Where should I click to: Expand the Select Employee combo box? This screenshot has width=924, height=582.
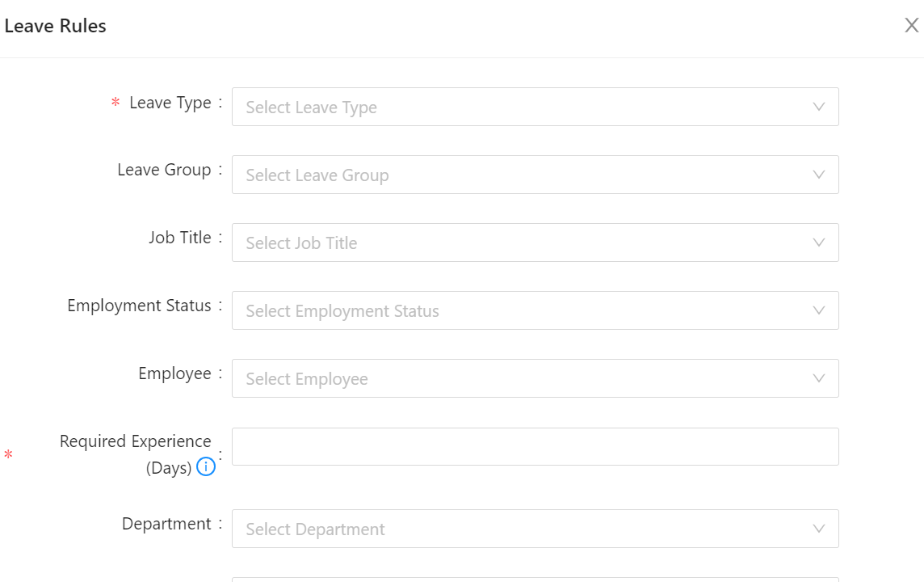point(525,378)
